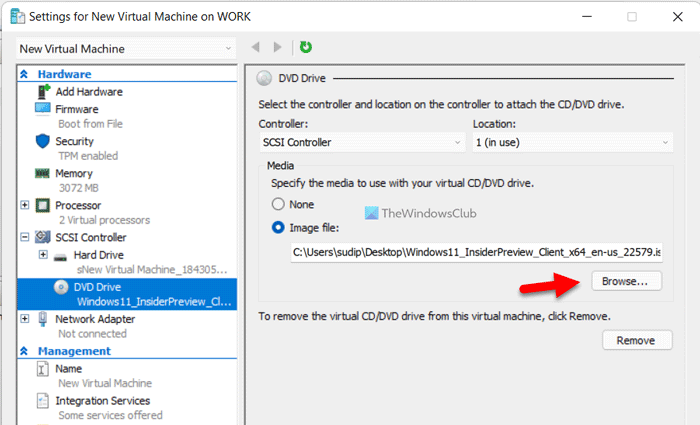Click the settings window title icon
This screenshot has width=700, height=425.
pos(17,17)
